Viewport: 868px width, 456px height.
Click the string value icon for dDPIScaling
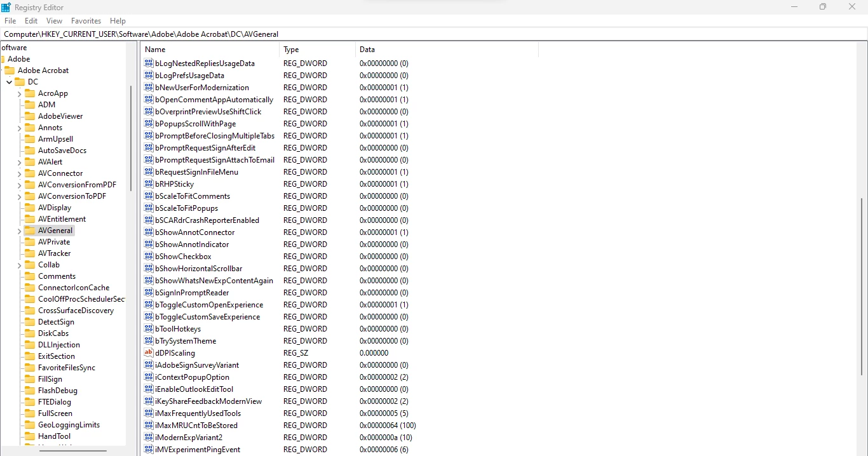(149, 353)
